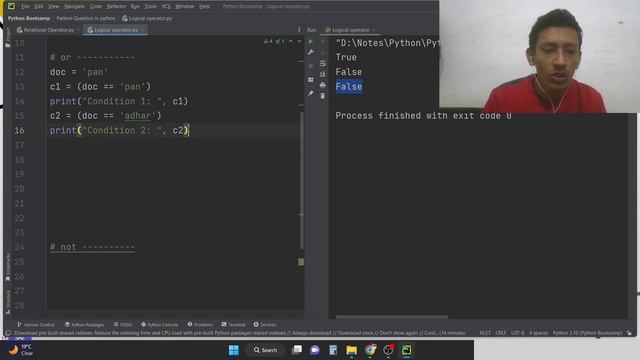Click Pattern Question in python breadcrumb

(x=86, y=18)
